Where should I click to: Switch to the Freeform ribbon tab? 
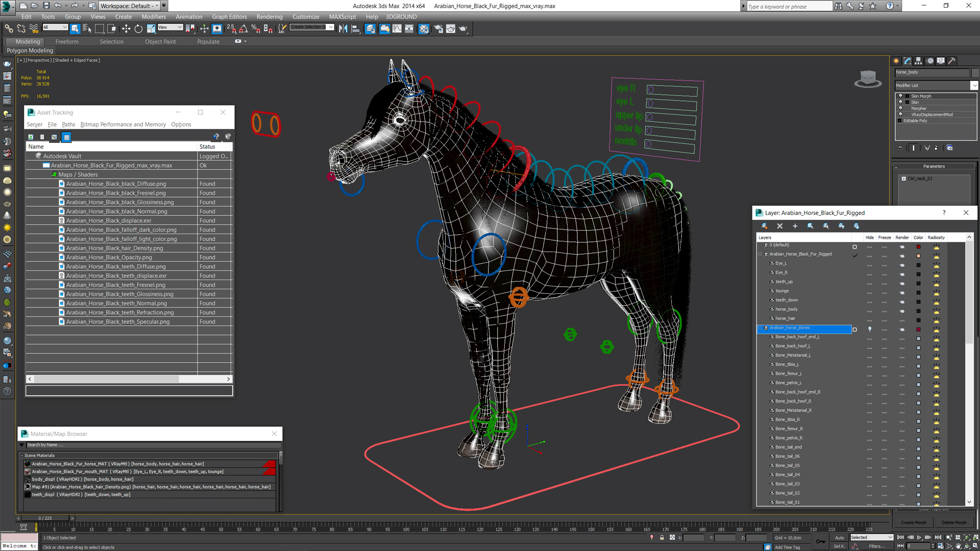tap(67, 42)
